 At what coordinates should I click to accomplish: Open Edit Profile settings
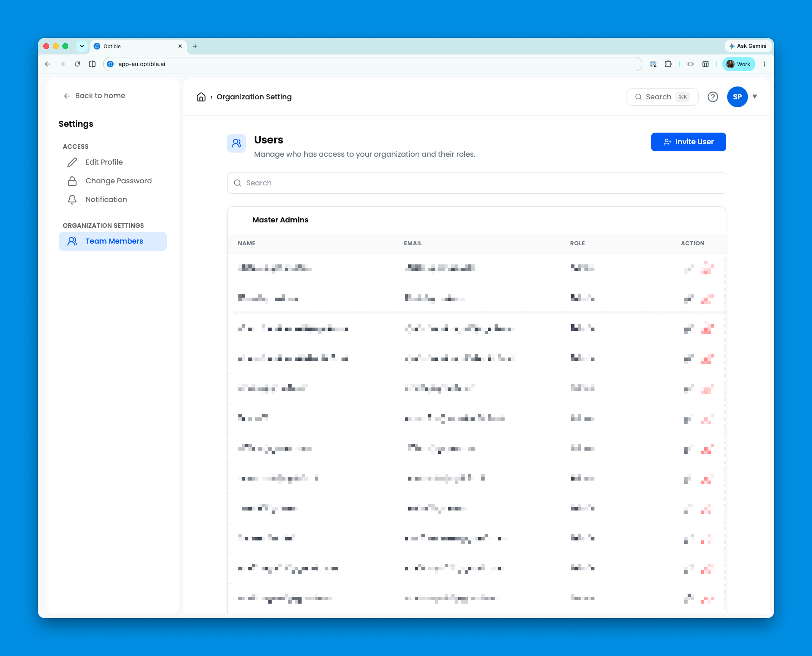point(104,162)
